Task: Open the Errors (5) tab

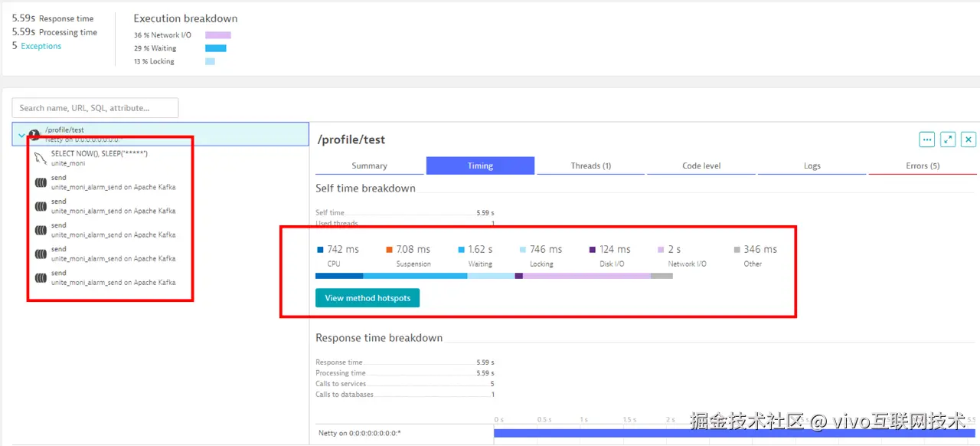Action: click(x=923, y=166)
